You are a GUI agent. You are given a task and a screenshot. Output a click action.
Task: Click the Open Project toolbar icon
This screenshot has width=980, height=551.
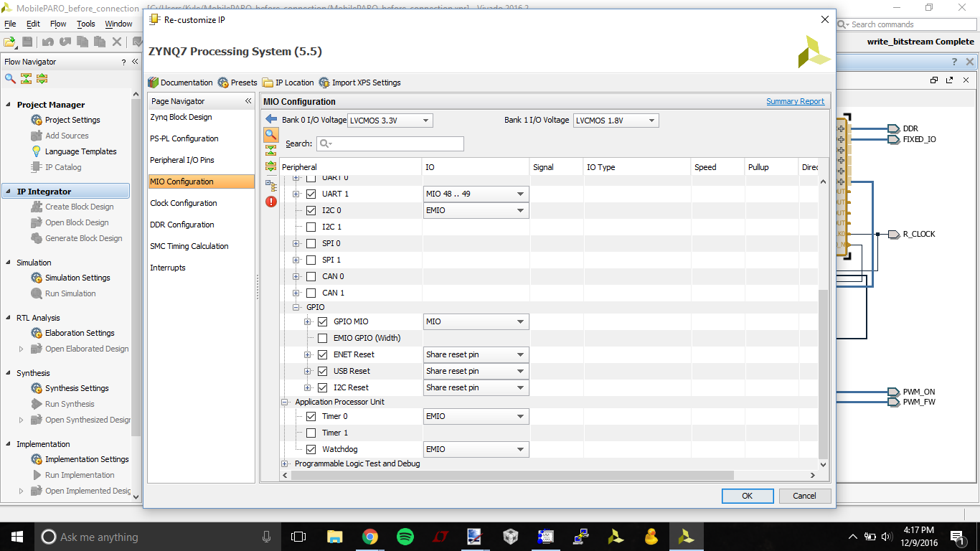tap(9, 42)
